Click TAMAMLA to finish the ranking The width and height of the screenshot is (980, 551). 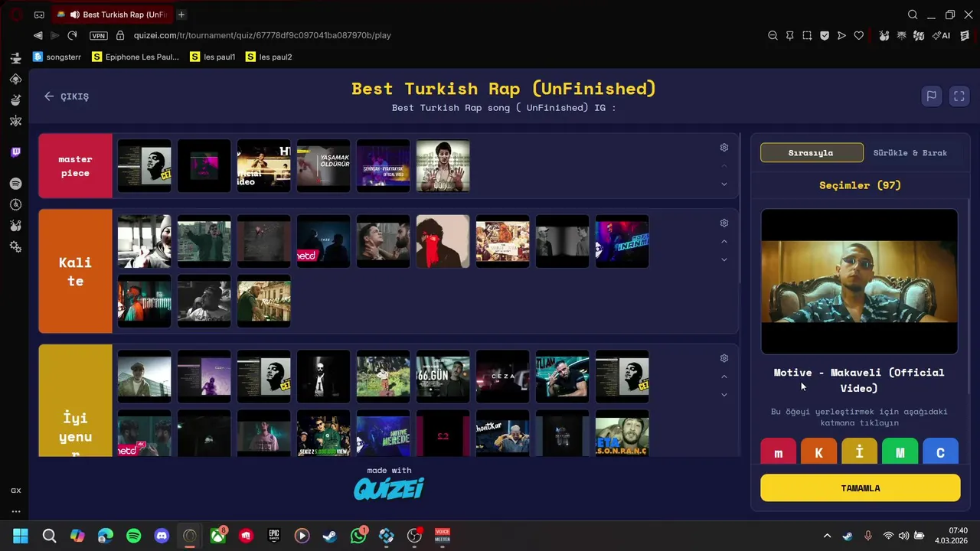click(861, 488)
